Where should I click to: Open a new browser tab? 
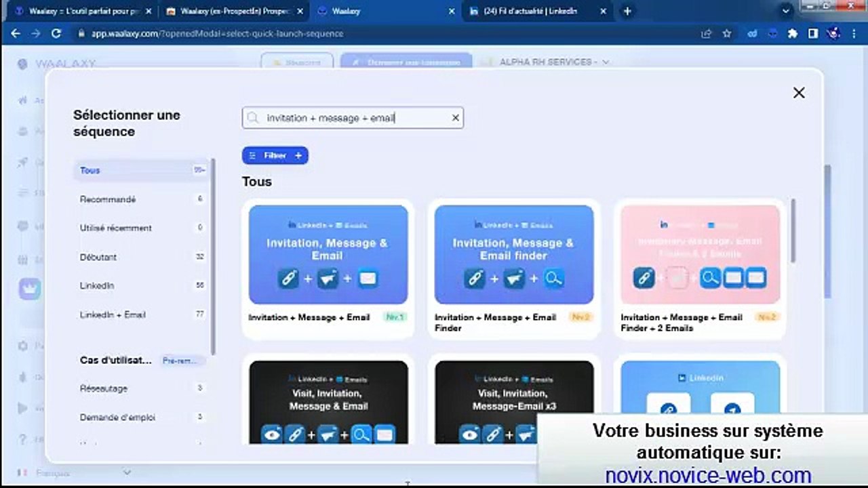tap(627, 11)
